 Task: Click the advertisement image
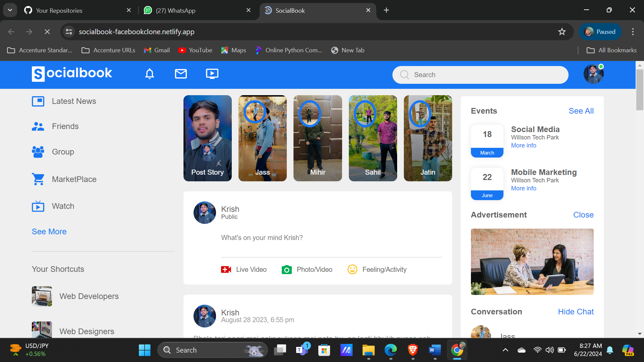click(532, 262)
